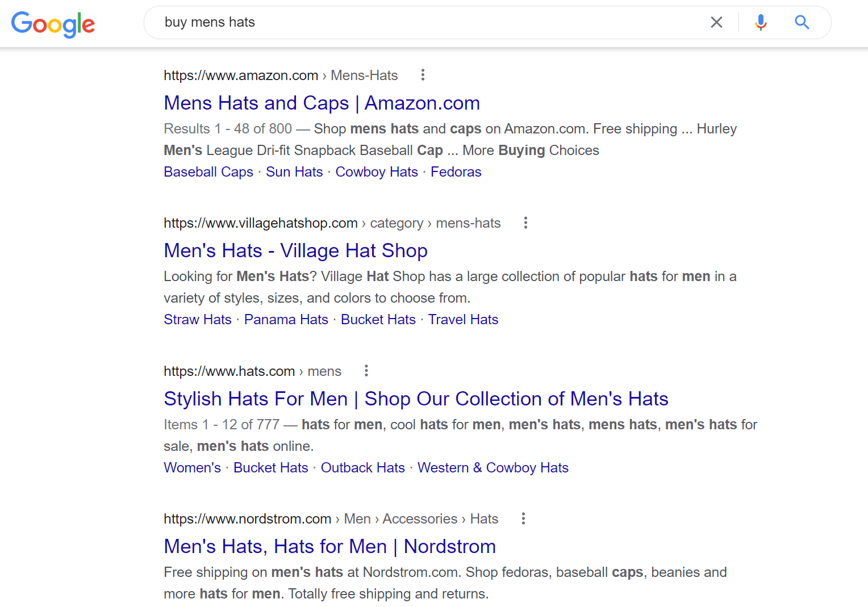This screenshot has height=607, width=868.
Task: Open 'Mens Hats and Caps | Amazon.com' result
Action: click(x=322, y=103)
